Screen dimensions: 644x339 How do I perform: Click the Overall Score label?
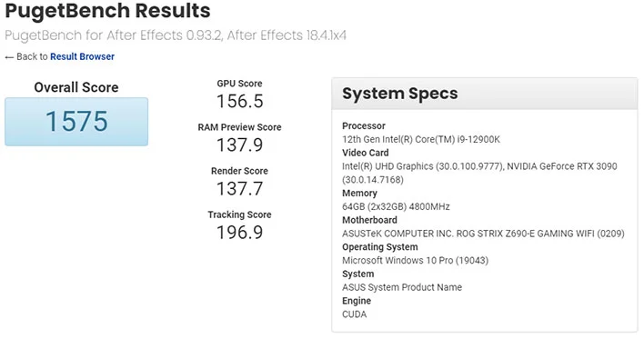(76, 87)
